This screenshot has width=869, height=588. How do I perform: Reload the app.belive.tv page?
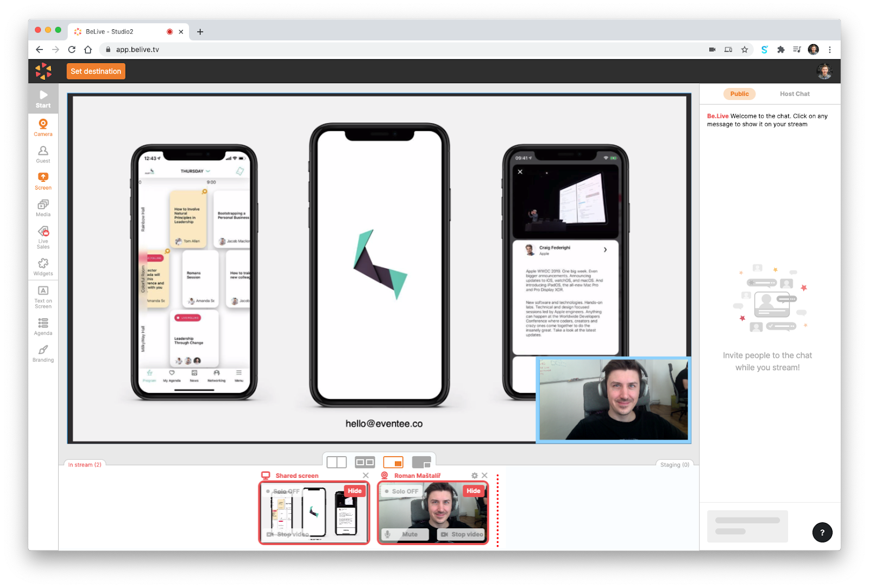(x=72, y=49)
